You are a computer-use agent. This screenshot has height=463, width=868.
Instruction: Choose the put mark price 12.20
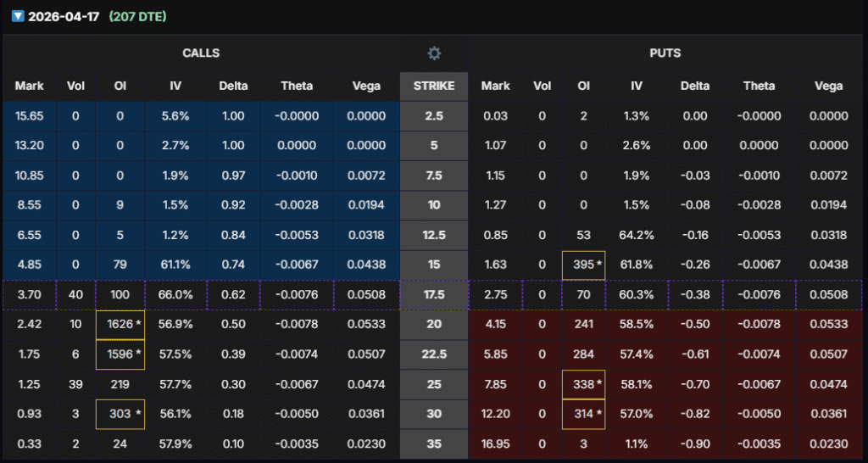point(496,414)
